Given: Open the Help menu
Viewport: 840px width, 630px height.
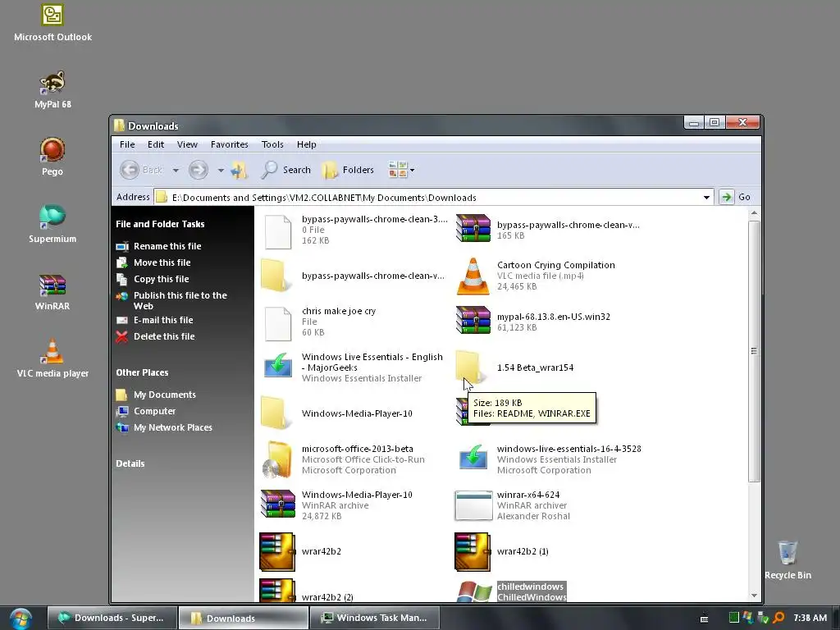Looking at the screenshot, I should 307,144.
